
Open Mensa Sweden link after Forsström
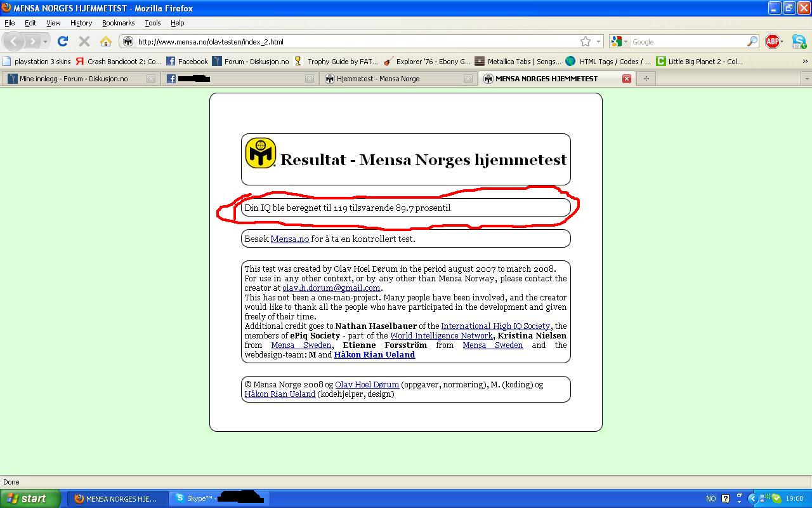[492, 345]
